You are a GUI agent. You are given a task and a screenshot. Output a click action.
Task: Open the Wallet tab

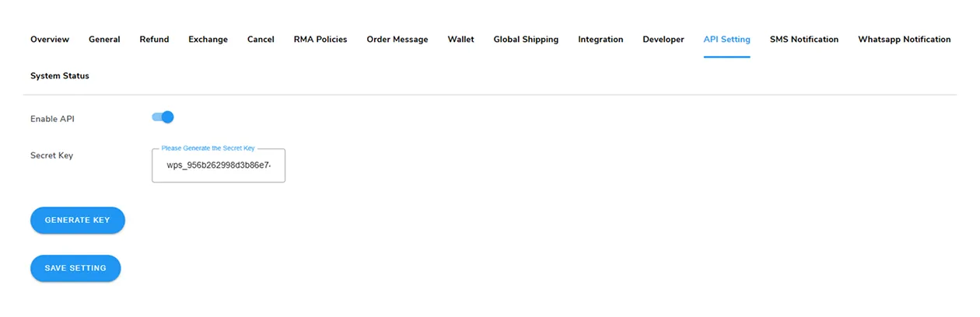point(460,40)
